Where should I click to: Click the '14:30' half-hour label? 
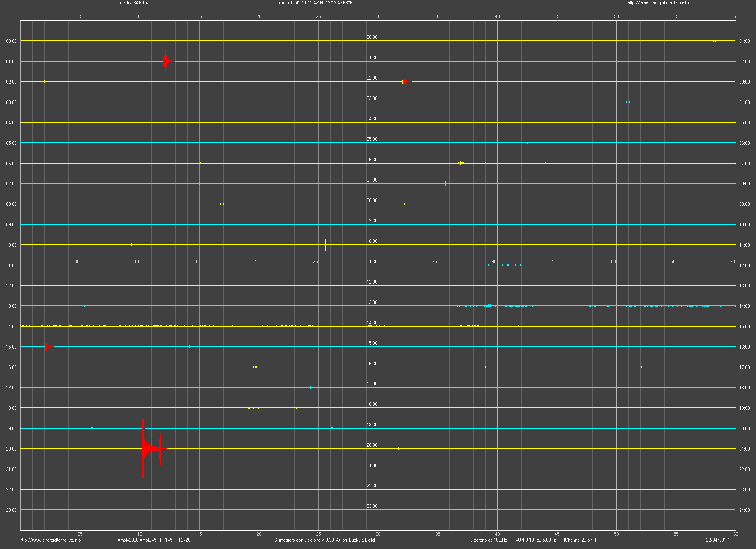tap(372, 323)
